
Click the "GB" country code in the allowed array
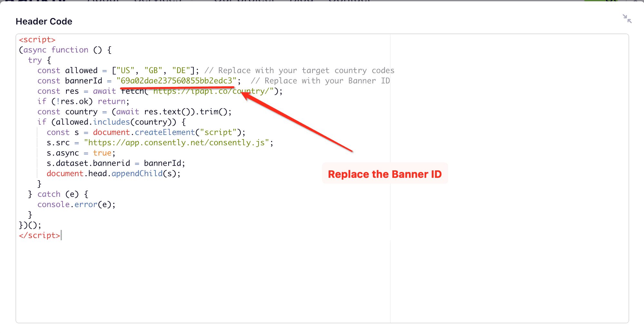(x=153, y=71)
